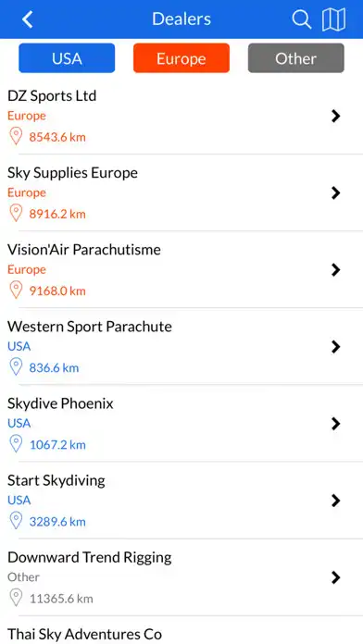Tap location pin beside 8543.6 km
Image resolution: width=363 pixels, height=644 pixels.
(16, 136)
